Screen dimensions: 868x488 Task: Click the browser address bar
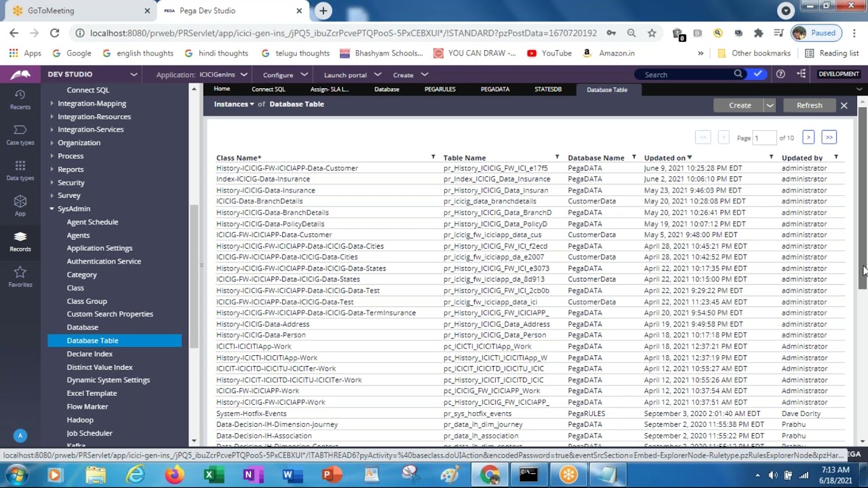point(343,33)
